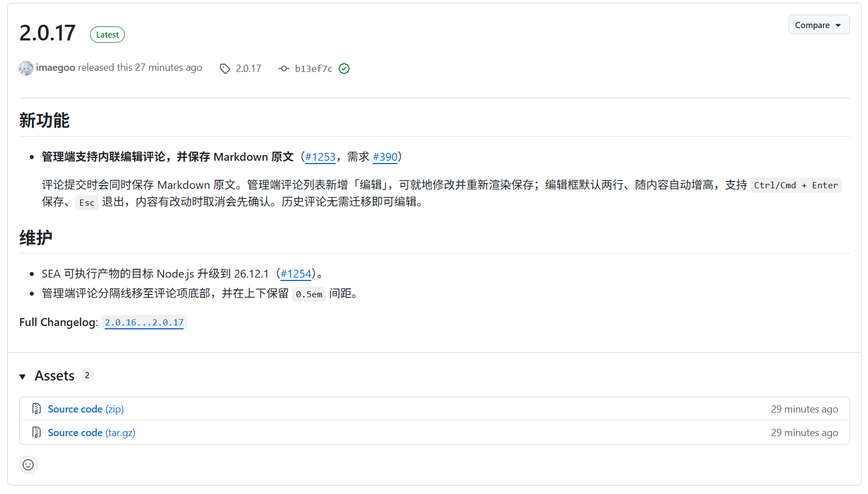868x494 pixels.
Task: Add a reaction with the smiley button
Action: (x=28, y=465)
